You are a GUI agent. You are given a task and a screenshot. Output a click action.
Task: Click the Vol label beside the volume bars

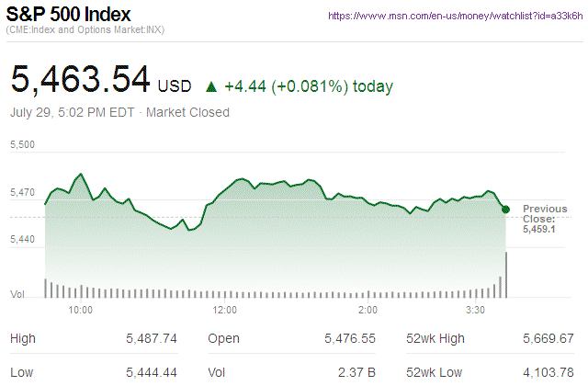(x=17, y=294)
